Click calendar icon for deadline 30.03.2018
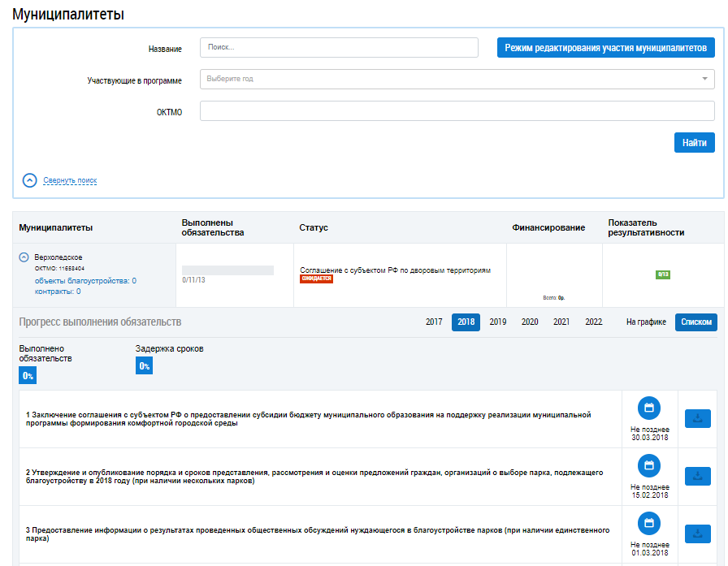 point(648,408)
